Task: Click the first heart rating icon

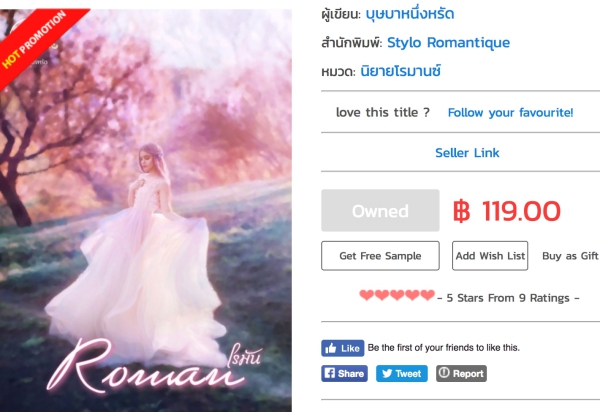Action: click(x=367, y=295)
